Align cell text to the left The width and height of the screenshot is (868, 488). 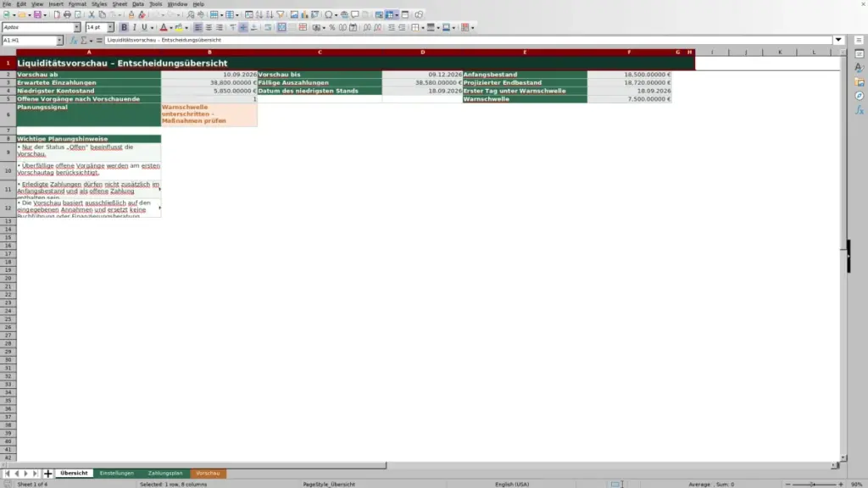[x=198, y=28]
